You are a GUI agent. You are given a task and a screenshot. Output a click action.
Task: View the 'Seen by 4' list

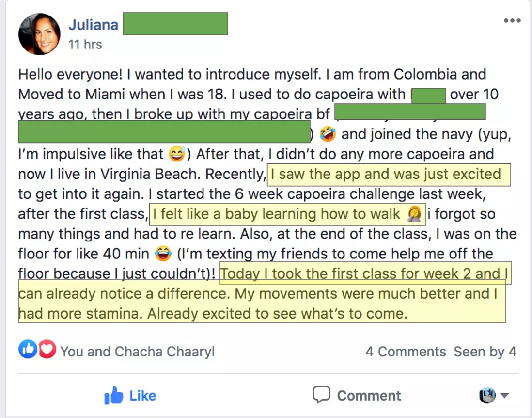click(x=485, y=352)
